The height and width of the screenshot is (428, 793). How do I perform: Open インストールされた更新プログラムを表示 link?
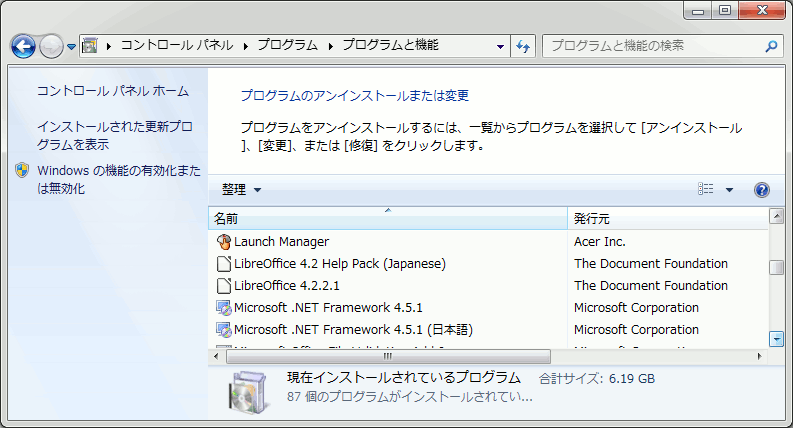pyautogui.click(x=114, y=136)
